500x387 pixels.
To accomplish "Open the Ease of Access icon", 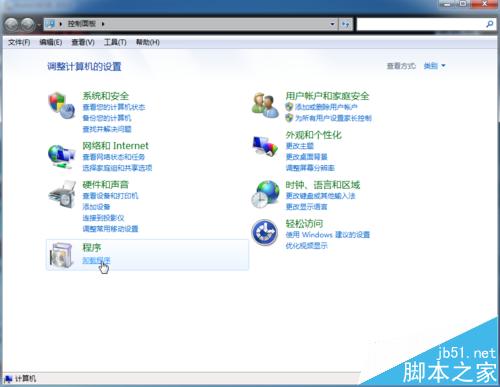I will click(265, 232).
